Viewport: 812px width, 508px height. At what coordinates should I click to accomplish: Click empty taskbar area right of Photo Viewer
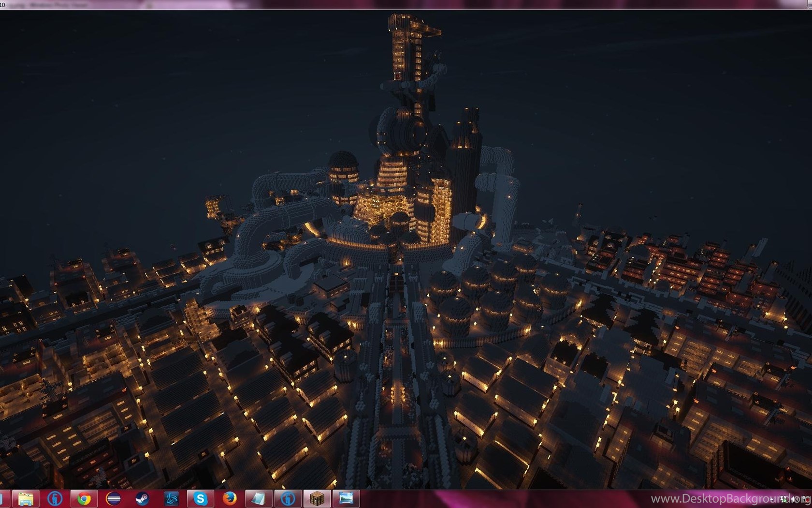click(x=483, y=498)
